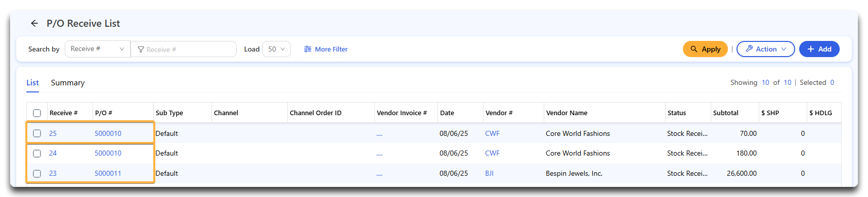Open the Load 50 dropdown
The image size is (868, 197).
(277, 49)
